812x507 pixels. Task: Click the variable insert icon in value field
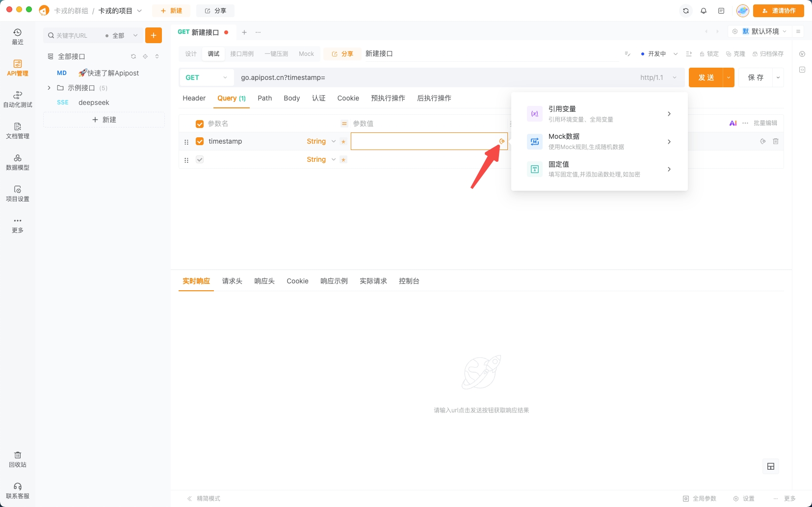pyautogui.click(x=502, y=141)
